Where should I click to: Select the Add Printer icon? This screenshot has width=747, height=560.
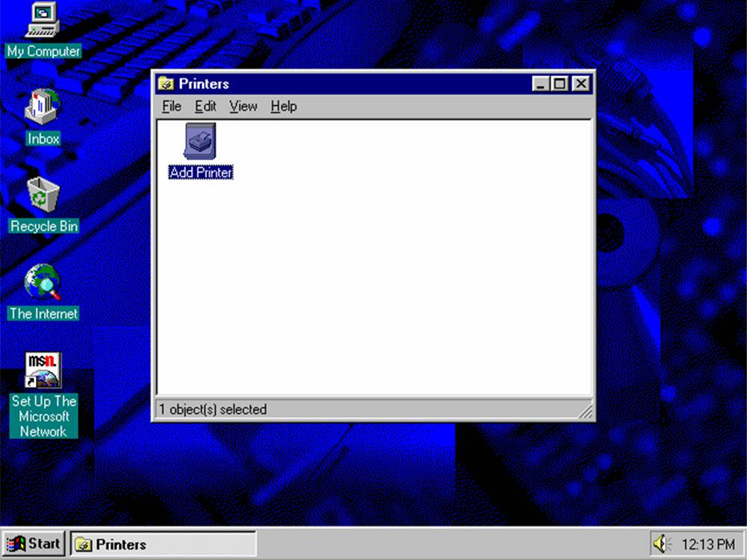(x=200, y=141)
